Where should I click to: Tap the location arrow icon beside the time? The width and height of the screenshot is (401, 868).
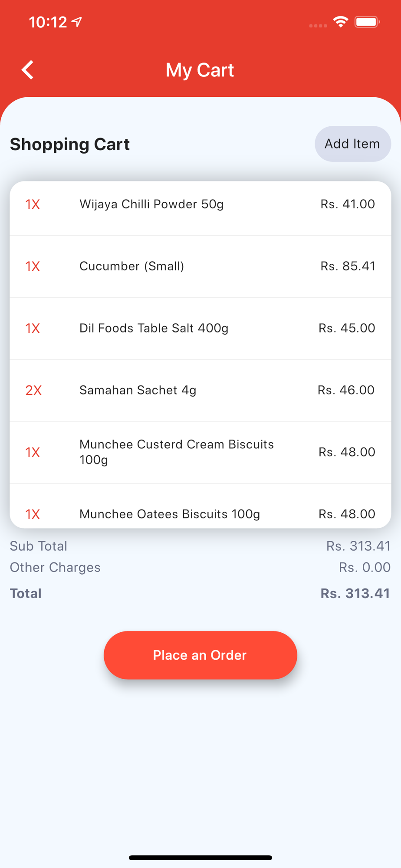click(x=77, y=22)
